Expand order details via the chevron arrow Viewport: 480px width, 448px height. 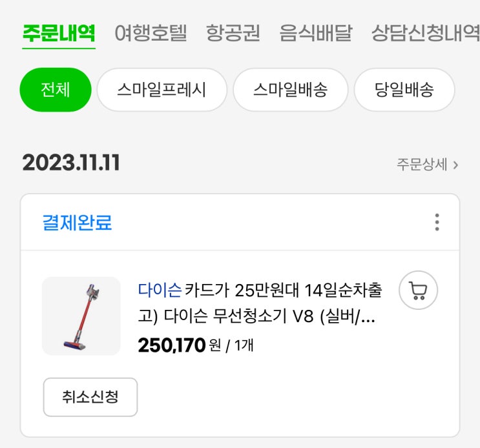point(455,165)
